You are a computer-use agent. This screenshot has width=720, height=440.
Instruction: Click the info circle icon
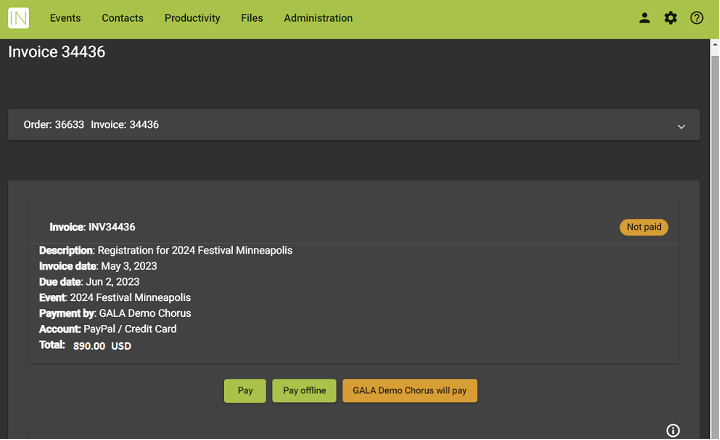pyautogui.click(x=673, y=430)
